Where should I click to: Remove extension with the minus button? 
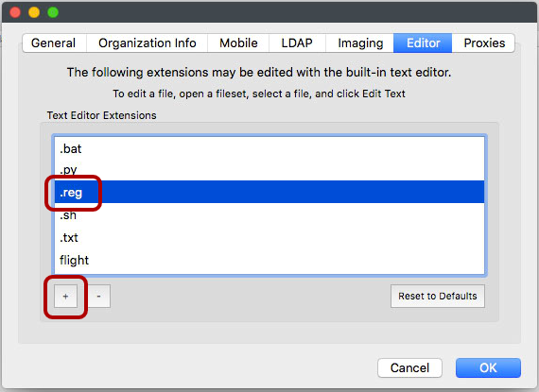(x=99, y=297)
